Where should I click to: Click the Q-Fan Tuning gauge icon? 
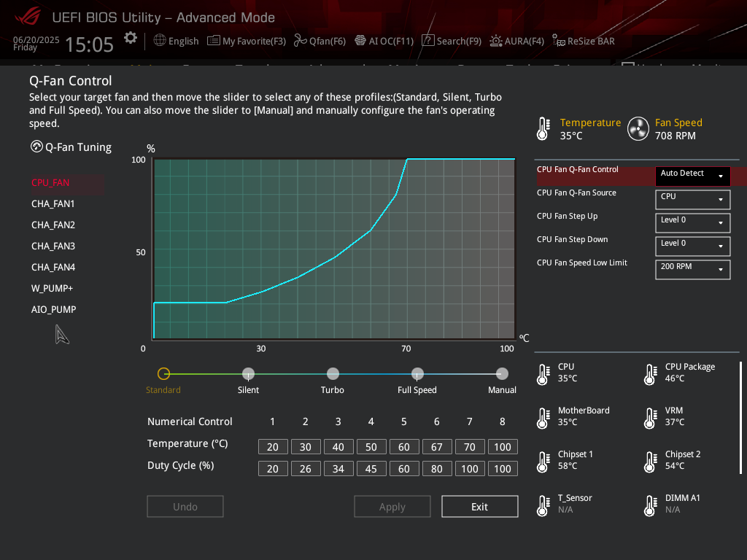(x=36, y=147)
